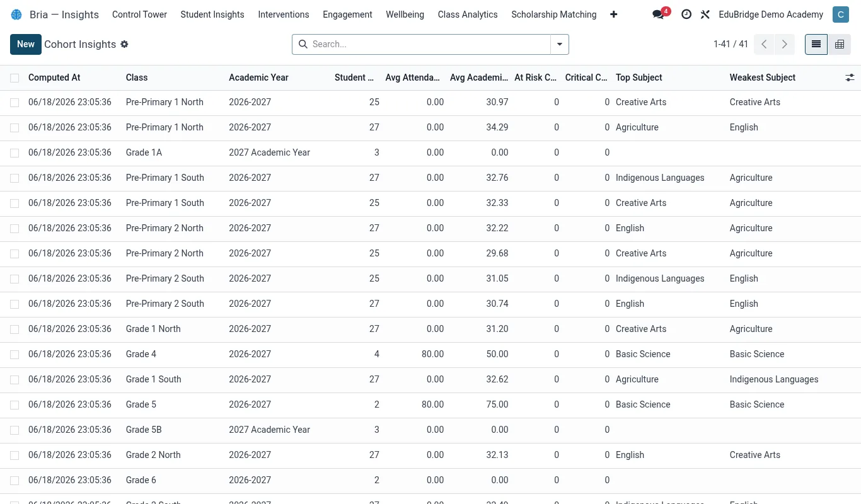Image resolution: width=861 pixels, height=504 pixels.
Task: Sort by the Critical Count column
Action: (586, 77)
